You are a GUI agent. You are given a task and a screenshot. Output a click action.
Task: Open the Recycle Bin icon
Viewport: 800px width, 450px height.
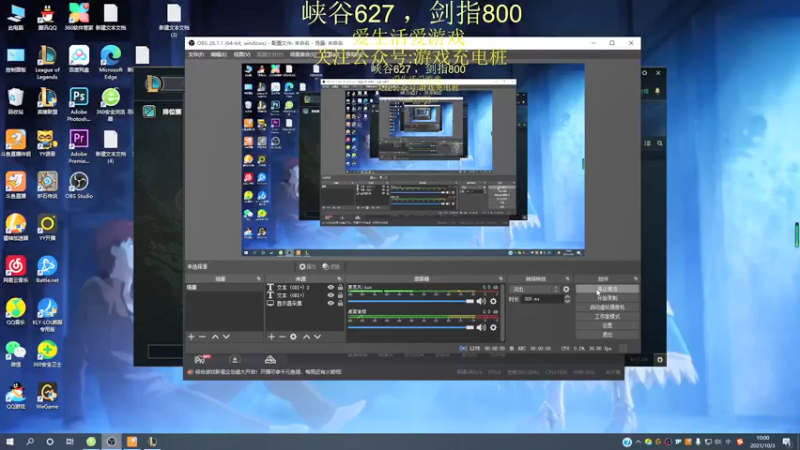pyautogui.click(x=15, y=101)
